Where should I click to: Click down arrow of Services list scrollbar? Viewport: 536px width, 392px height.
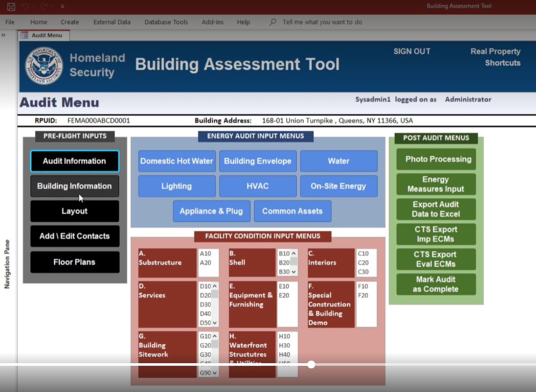click(215, 323)
